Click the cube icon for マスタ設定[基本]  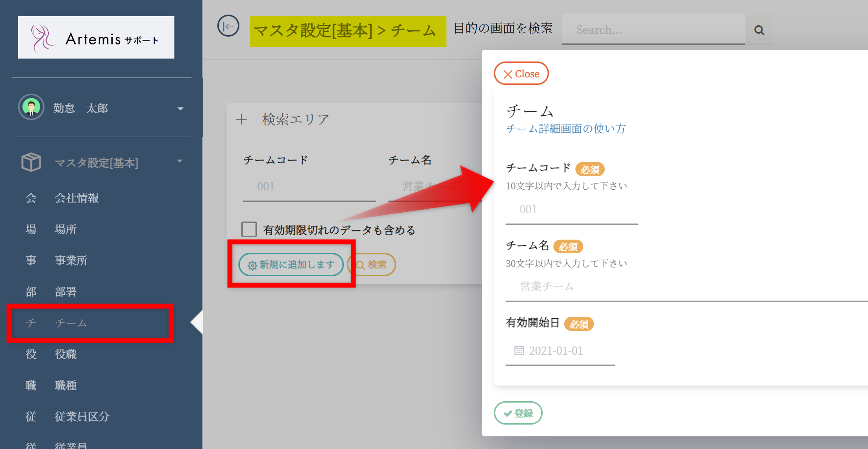coord(31,162)
